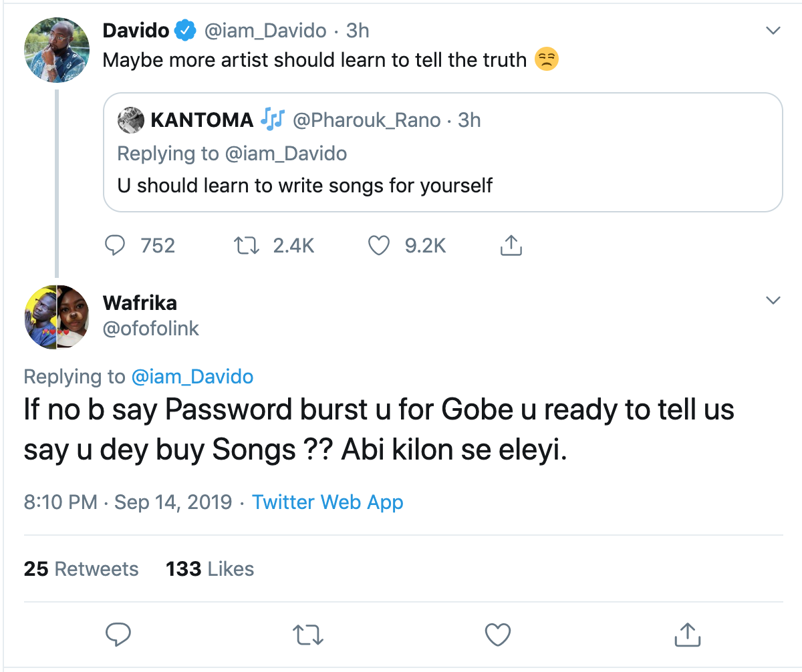Image resolution: width=802 pixels, height=672 pixels.
Task: Share Wafrika's tweet with bottom share icon
Action: 686,633
